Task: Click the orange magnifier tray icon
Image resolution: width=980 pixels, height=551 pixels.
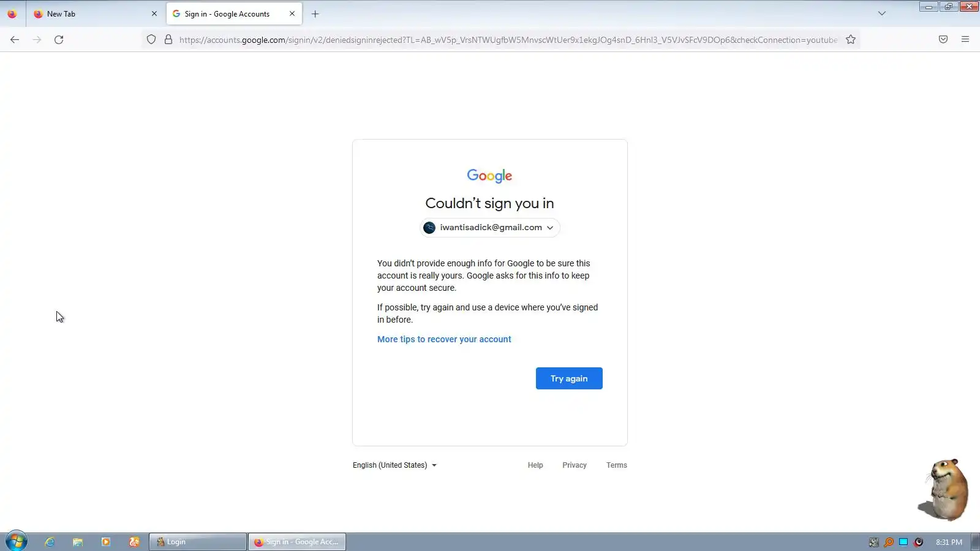Action: (x=889, y=542)
